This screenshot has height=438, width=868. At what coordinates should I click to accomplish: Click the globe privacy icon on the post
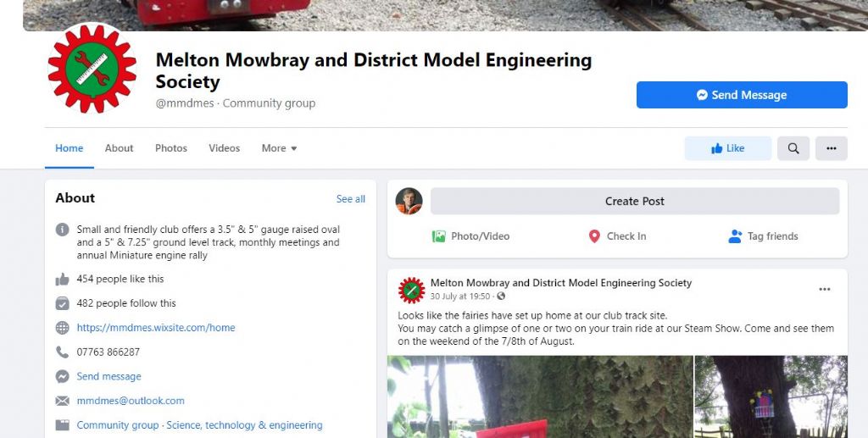pos(501,297)
